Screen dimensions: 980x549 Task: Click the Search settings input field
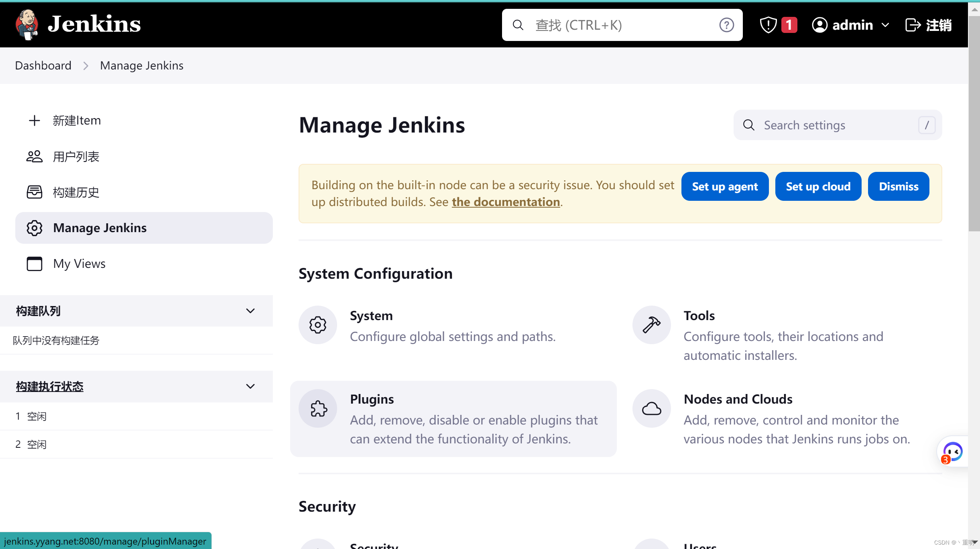[837, 124]
